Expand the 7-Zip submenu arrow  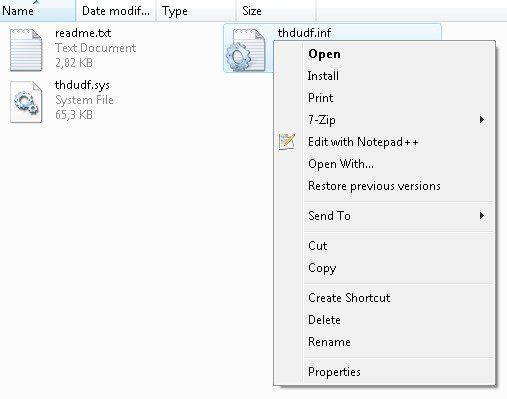(482, 120)
